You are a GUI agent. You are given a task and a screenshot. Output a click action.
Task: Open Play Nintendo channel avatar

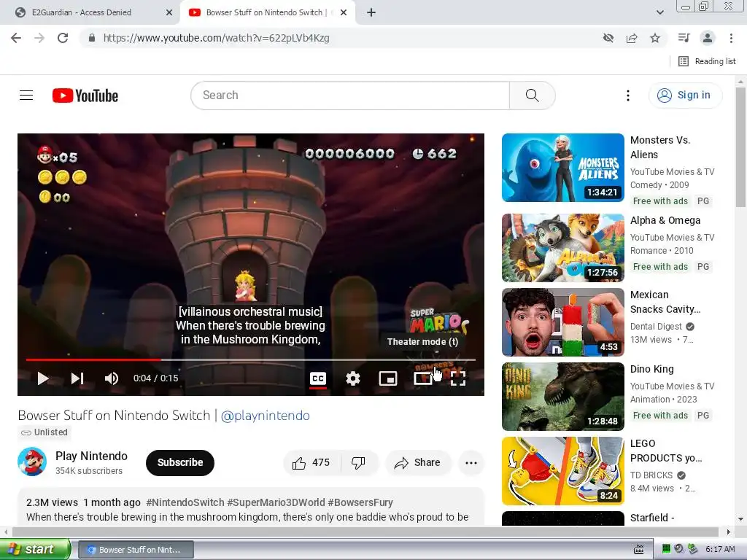(x=32, y=462)
